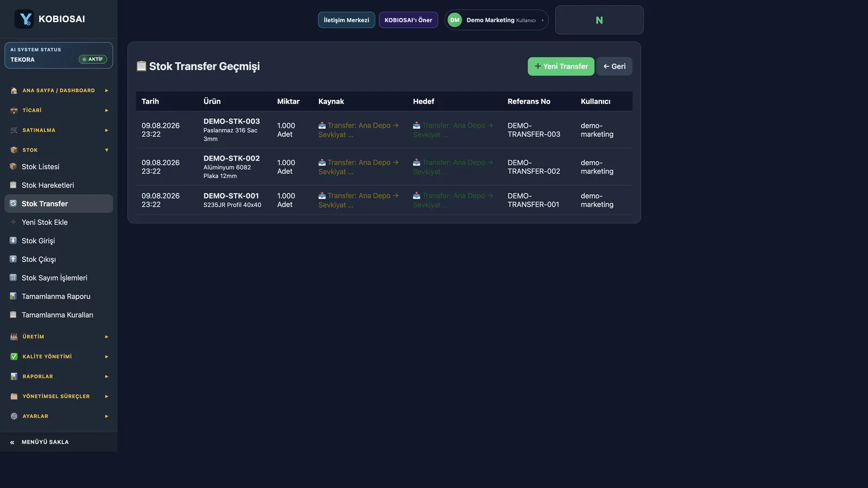Click the clipboard icon beside Stok Transfer Geçmişi

(x=141, y=66)
